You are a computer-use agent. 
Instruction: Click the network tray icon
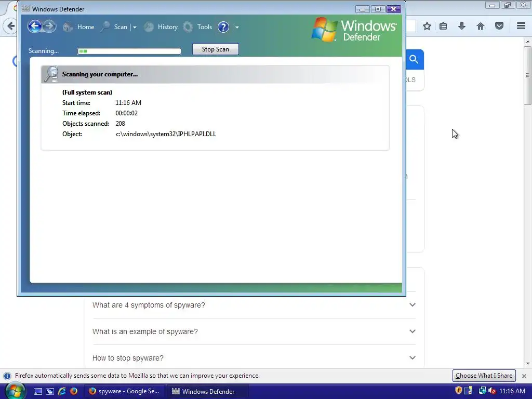tap(482, 391)
